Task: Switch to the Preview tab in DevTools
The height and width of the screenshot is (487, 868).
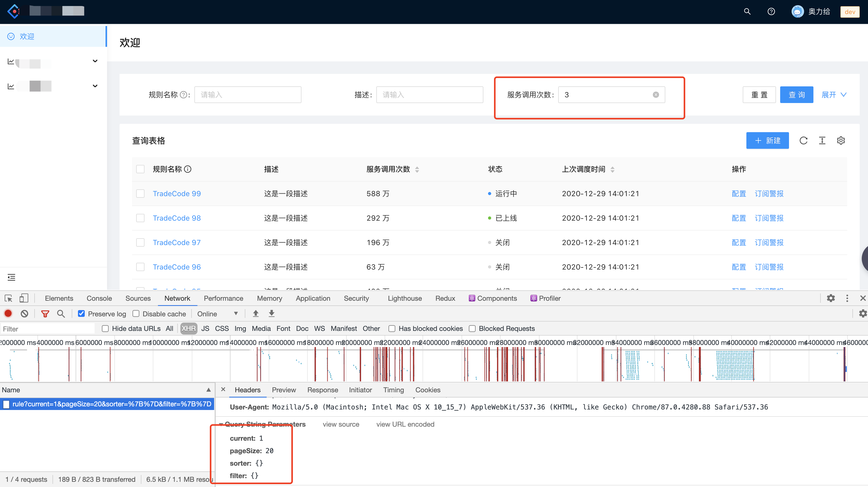Action: (x=284, y=390)
